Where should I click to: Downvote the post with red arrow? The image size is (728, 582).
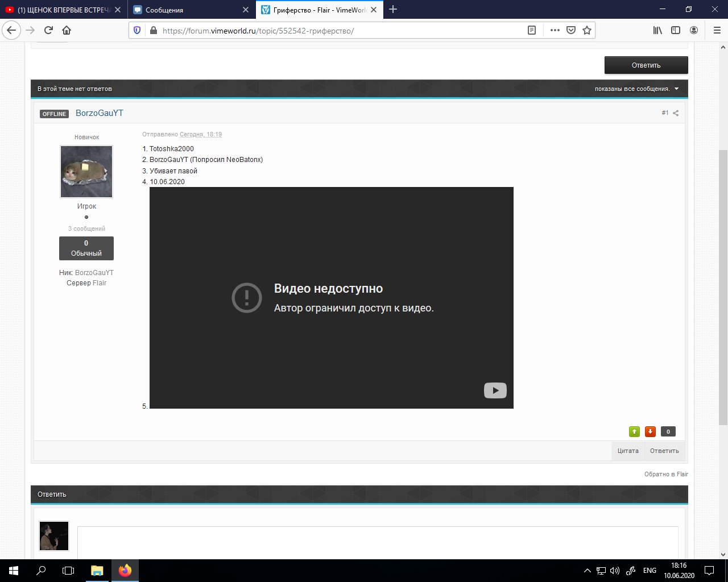click(650, 432)
